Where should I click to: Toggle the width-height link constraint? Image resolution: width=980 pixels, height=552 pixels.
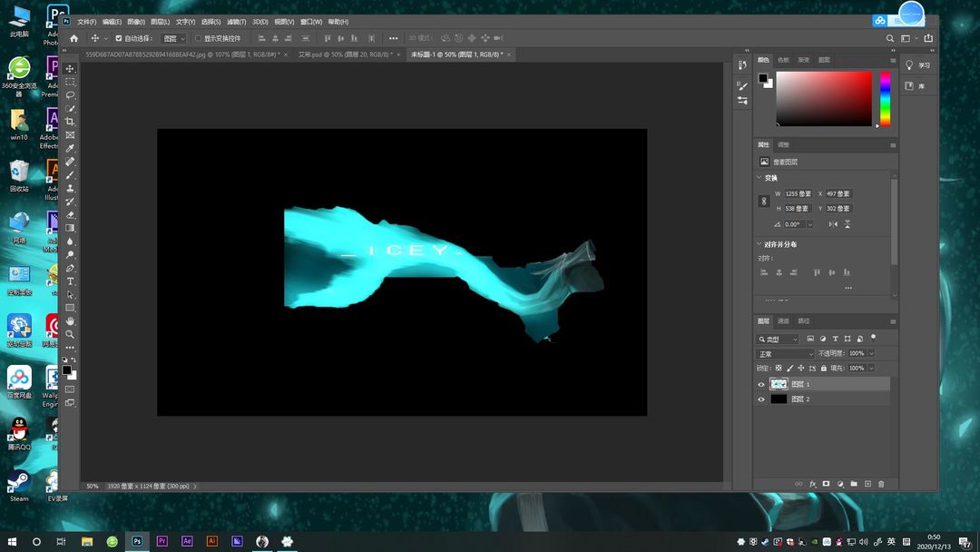tap(764, 202)
